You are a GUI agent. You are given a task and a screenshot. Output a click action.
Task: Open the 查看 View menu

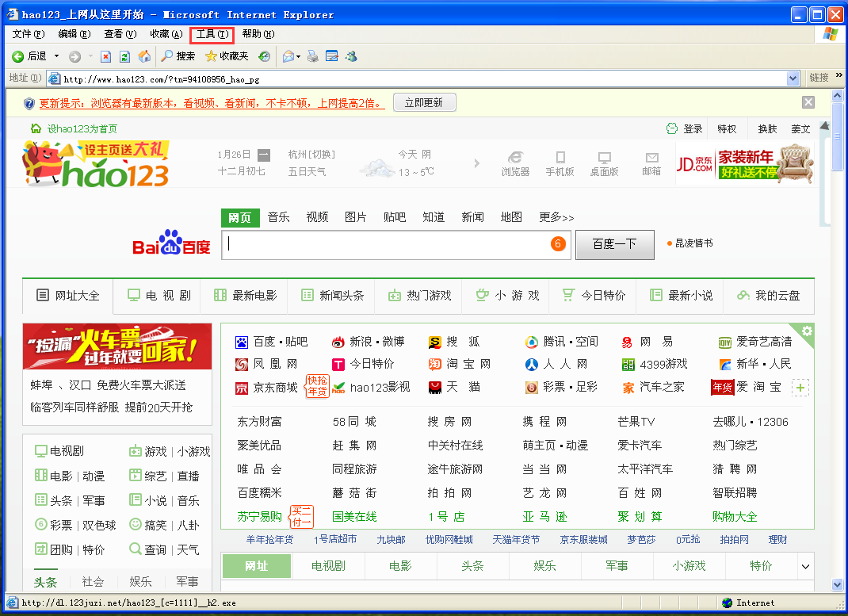click(120, 34)
